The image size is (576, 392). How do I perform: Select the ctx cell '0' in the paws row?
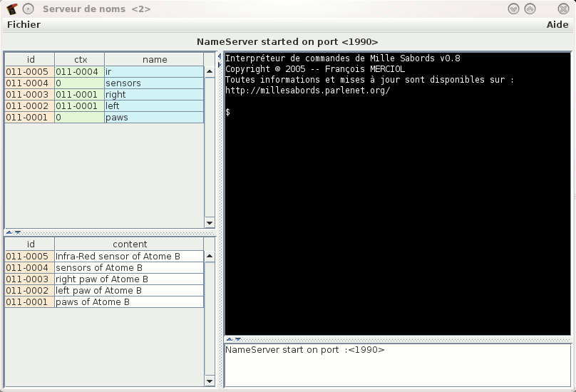[79, 117]
